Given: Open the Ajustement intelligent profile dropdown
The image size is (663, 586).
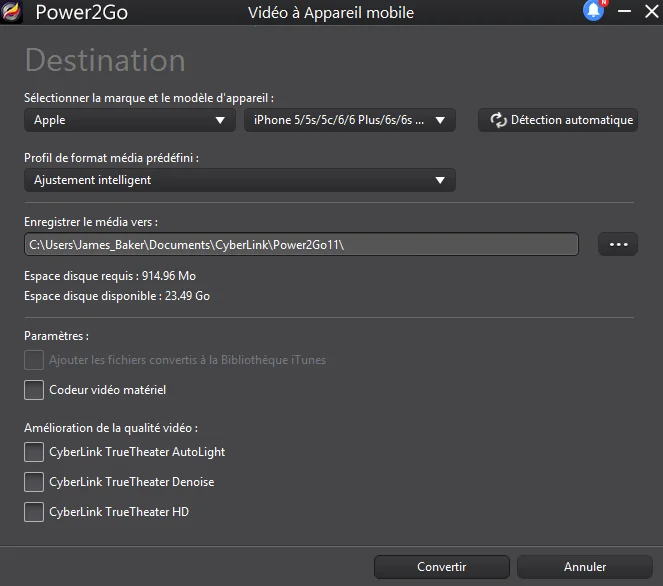Looking at the screenshot, I should click(240, 180).
